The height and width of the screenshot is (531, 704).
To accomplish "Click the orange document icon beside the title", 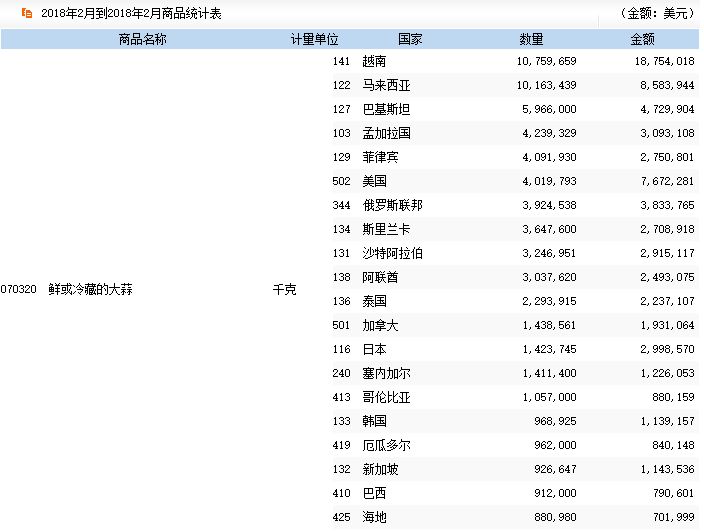I will [x=27, y=13].
